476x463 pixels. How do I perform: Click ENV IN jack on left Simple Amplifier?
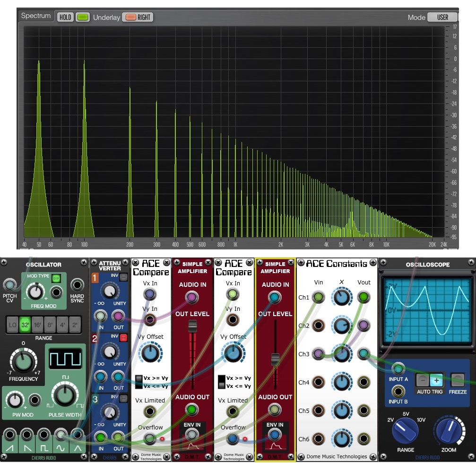pos(192,435)
